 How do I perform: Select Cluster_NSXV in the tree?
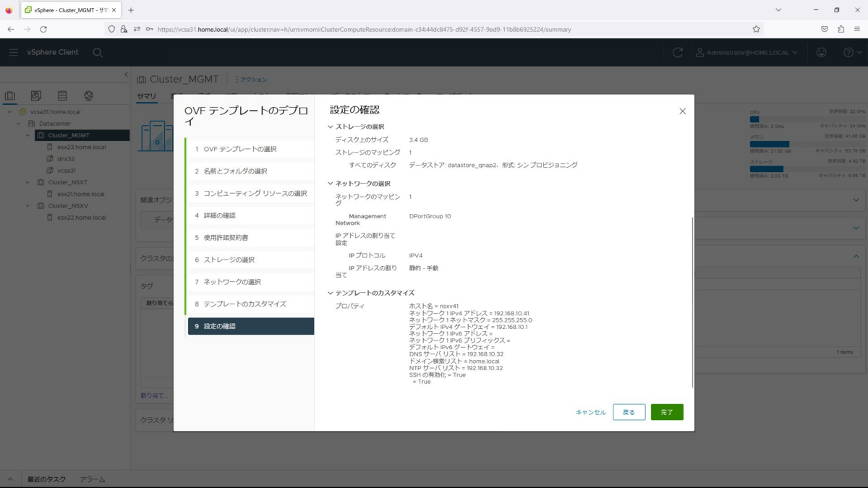pos(67,205)
